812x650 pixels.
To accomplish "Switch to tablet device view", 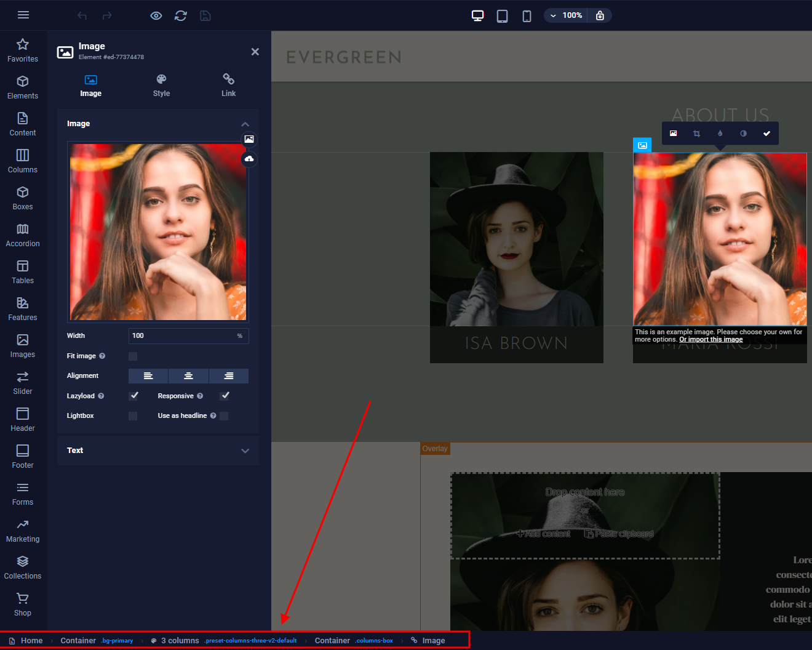I will point(502,15).
